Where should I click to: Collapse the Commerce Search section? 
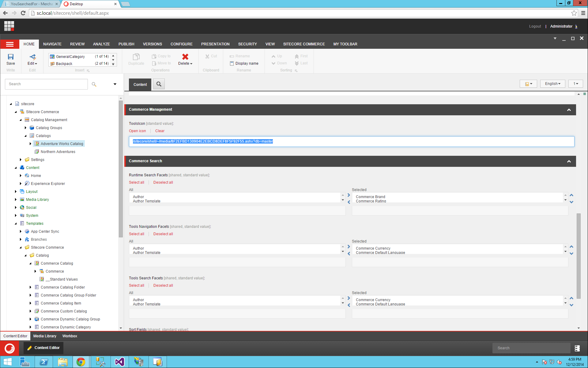(569, 161)
